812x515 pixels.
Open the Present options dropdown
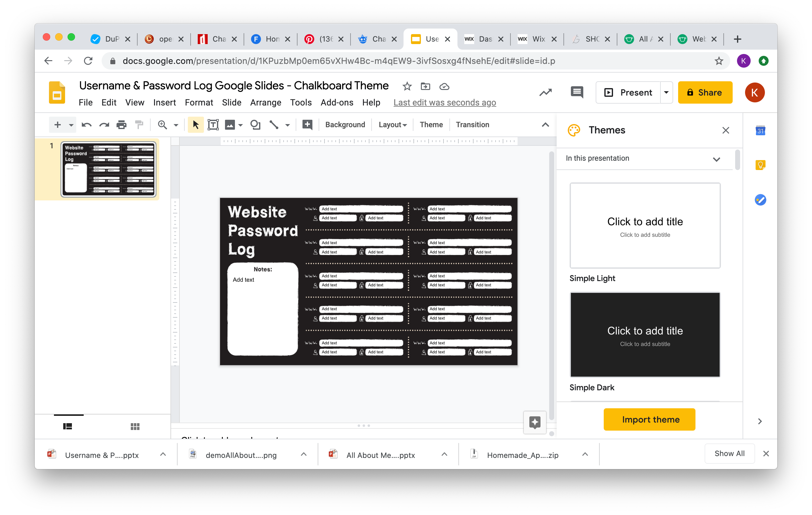tap(666, 92)
